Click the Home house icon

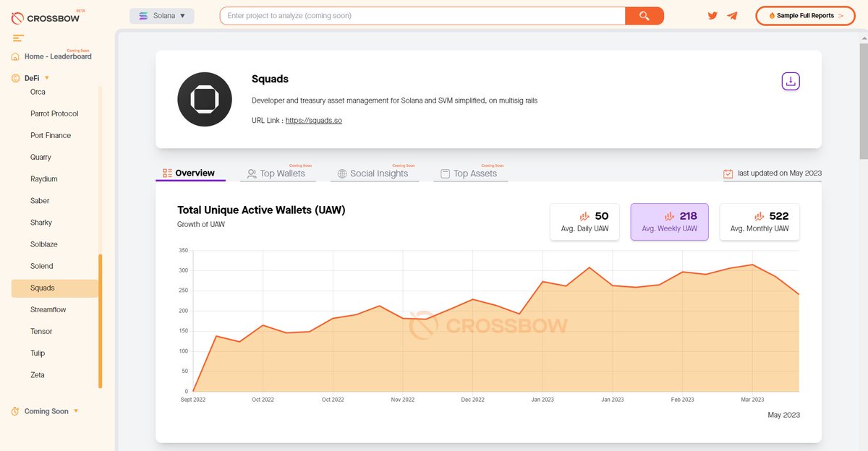(16, 56)
